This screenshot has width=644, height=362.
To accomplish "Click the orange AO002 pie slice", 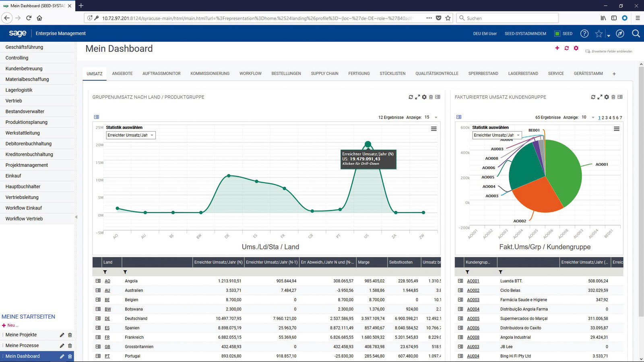I will point(537,195).
